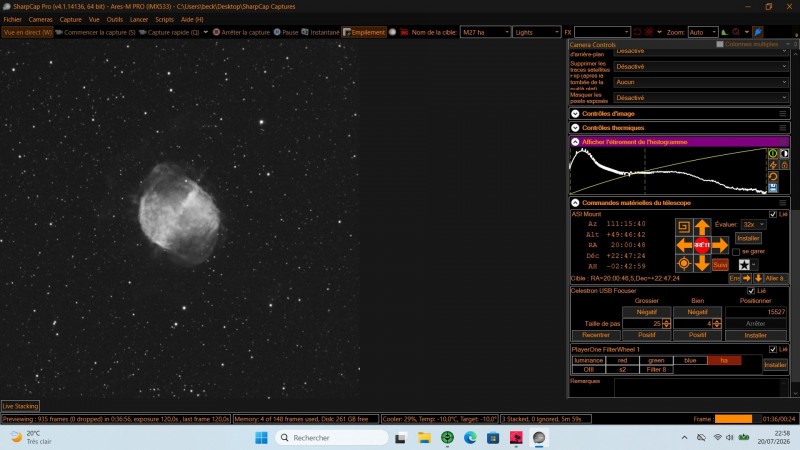800x450 pixels.
Task: Toggle the ASI Mount Lié checkbox
Action: (x=773, y=214)
